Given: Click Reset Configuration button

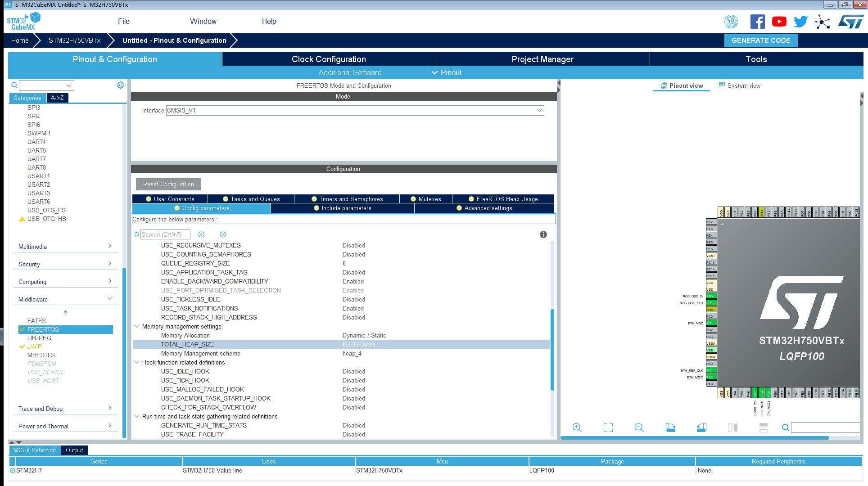Looking at the screenshot, I should coord(168,184).
